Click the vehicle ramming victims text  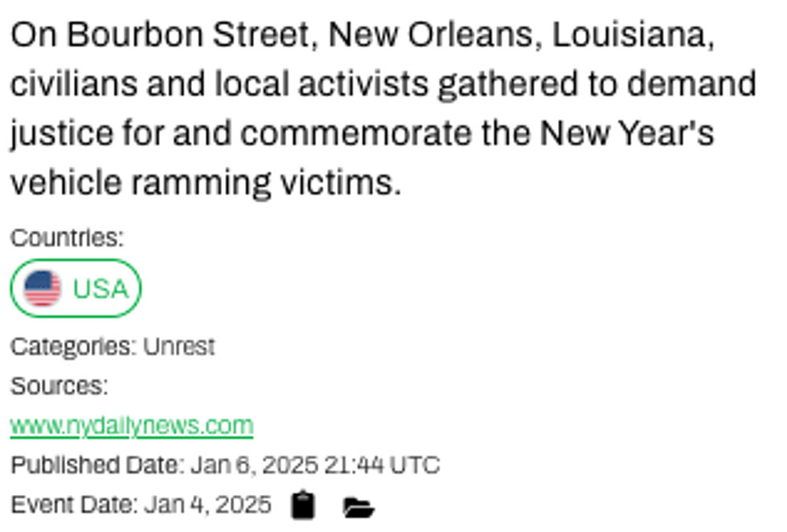click(x=205, y=183)
